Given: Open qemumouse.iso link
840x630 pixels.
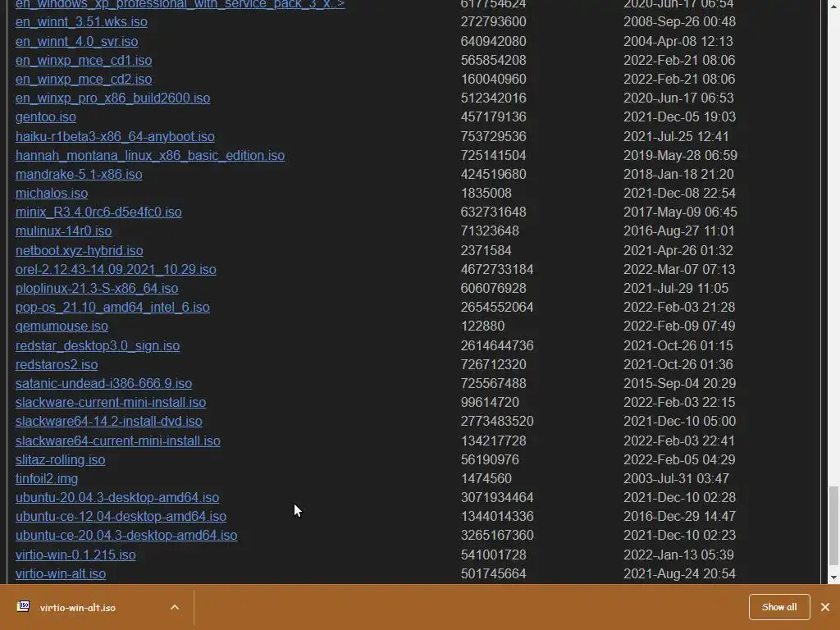Looking at the screenshot, I should (x=62, y=326).
